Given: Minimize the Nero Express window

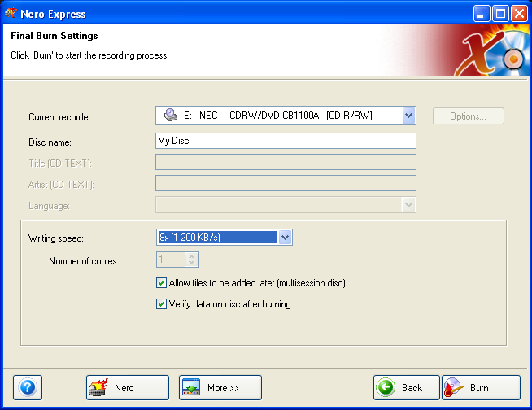Looking at the screenshot, I should click(482, 14).
